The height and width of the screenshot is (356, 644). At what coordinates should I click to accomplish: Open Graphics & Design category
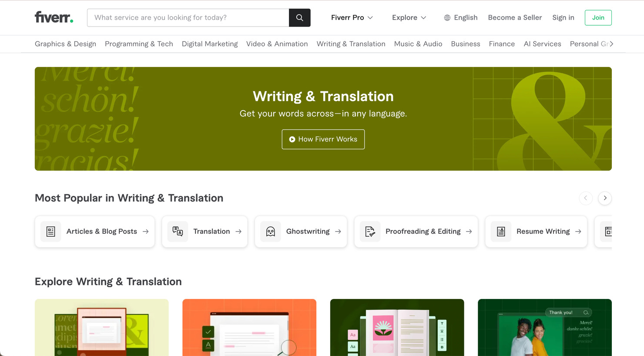pos(65,44)
